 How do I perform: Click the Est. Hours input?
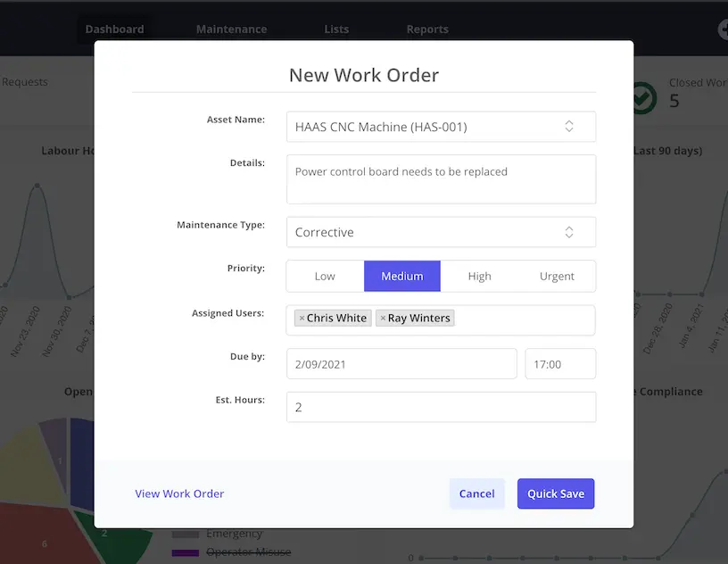pyautogui.click(x=441, y=407)
